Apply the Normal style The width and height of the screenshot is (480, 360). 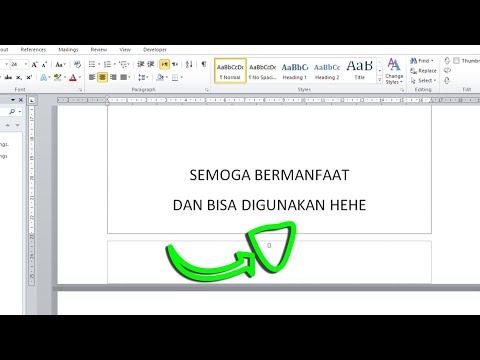click(230, 71)
